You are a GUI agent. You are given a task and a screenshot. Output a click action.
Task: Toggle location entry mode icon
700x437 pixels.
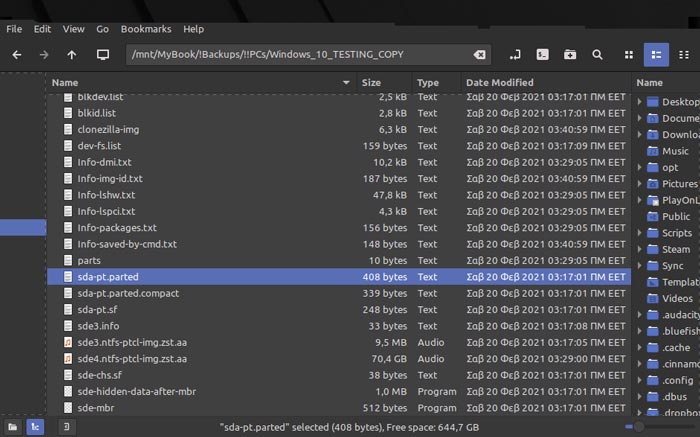(x=515, y=55)
